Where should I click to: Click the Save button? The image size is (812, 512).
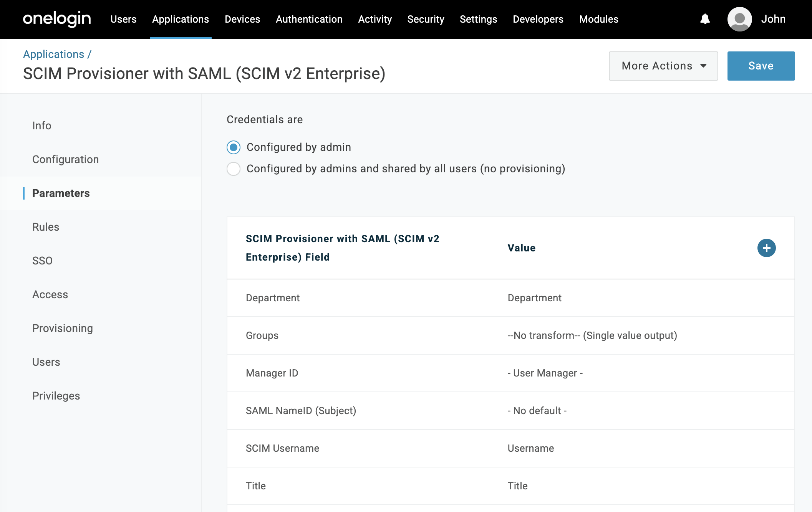pos(761,66)
